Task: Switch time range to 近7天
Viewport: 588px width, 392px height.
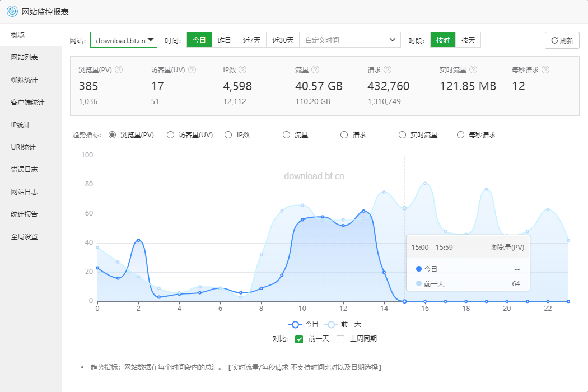Action: 251,40
